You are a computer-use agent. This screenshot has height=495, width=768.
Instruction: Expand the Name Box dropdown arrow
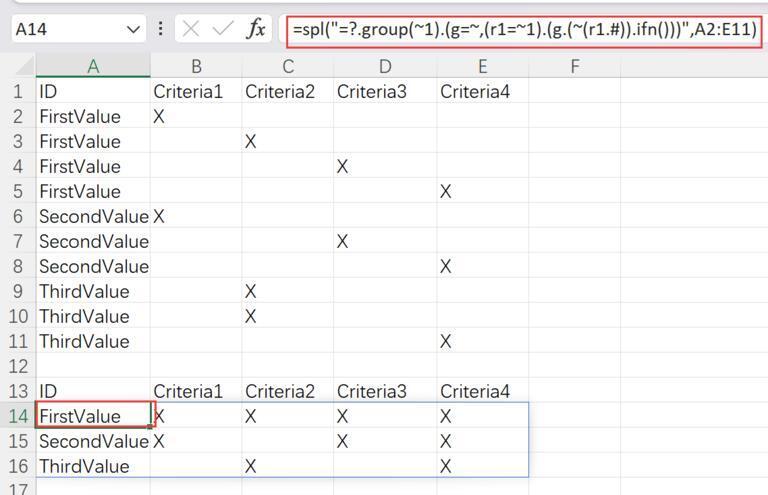tap(133, 29)
